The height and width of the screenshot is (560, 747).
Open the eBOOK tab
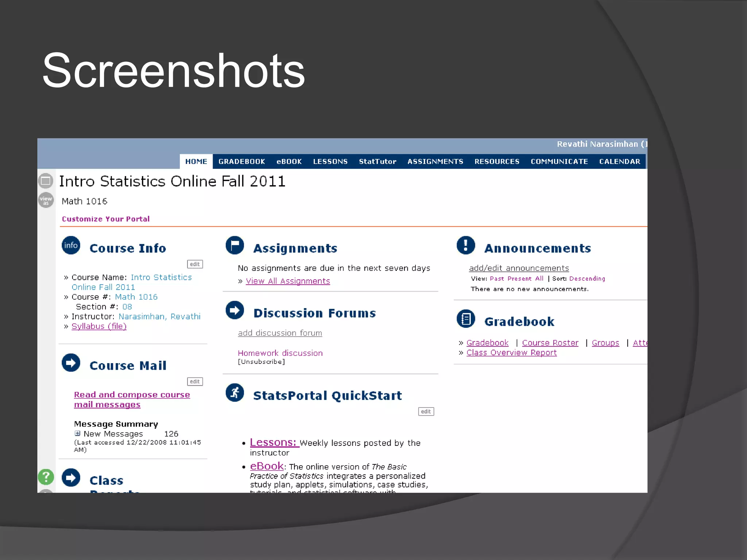coord(289,162)
